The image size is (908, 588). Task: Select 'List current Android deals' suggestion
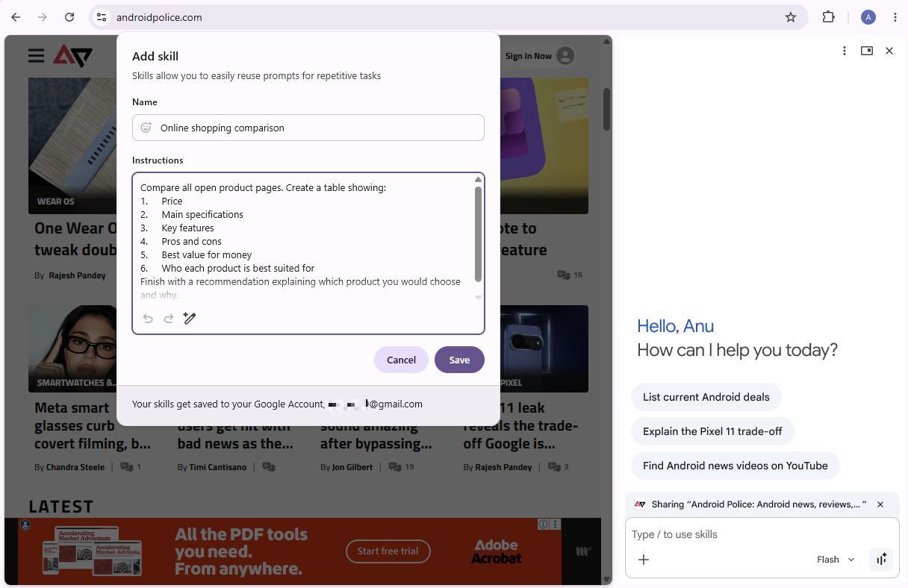[x=706, y=397]
